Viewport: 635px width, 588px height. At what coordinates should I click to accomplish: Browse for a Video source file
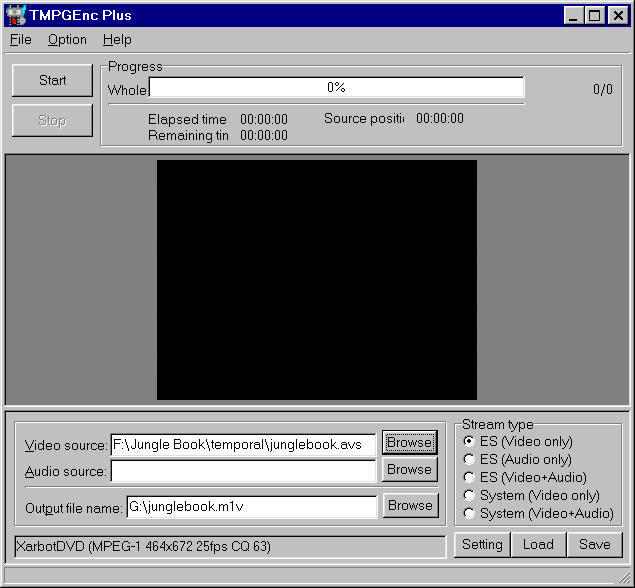click(x=410, y=443)
